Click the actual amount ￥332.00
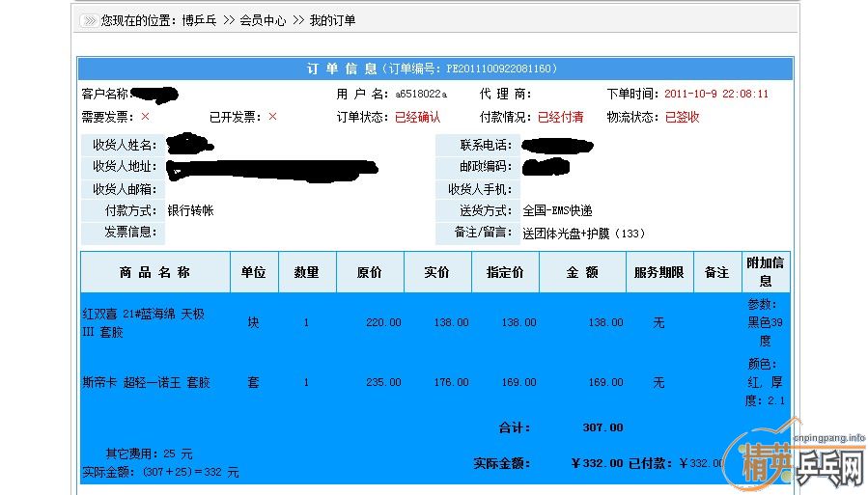 [597, 463]
